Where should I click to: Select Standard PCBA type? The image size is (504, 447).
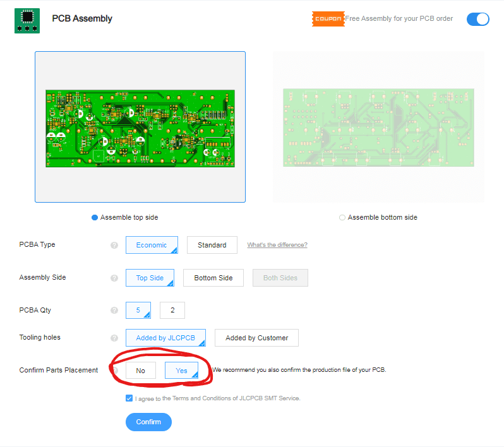(x=212, y=245)
